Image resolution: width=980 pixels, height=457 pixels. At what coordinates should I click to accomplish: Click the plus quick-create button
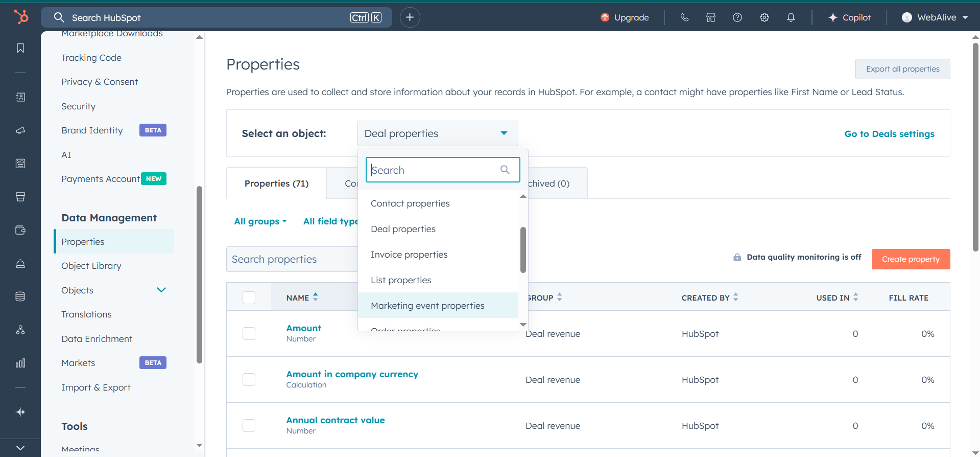tap(410, 17)
